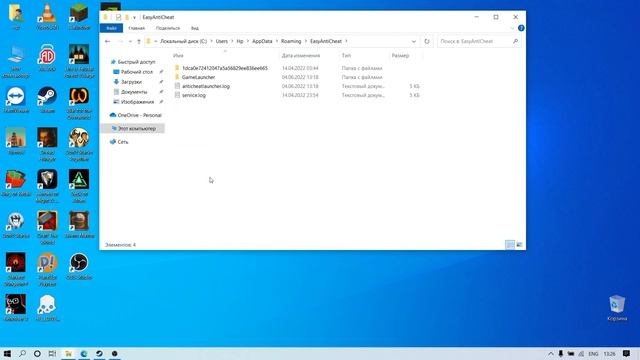Open the Главная ribbon tab

[136, 28]
